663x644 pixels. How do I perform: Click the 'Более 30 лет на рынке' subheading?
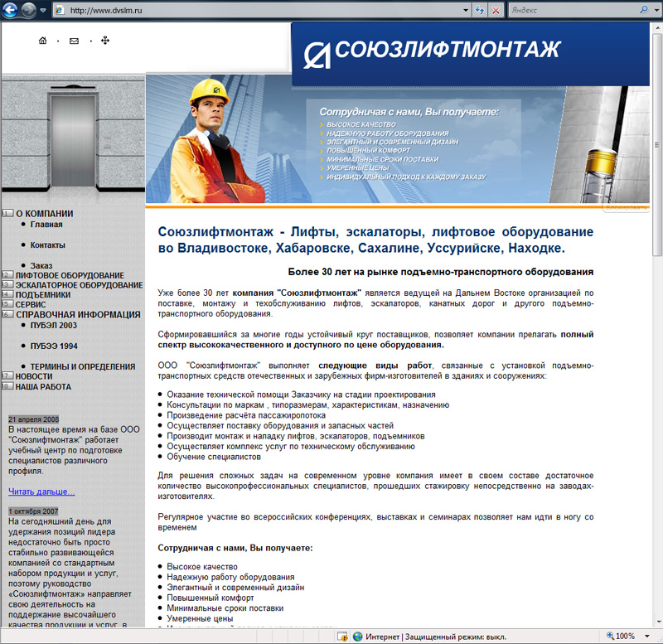coord(441,272)
